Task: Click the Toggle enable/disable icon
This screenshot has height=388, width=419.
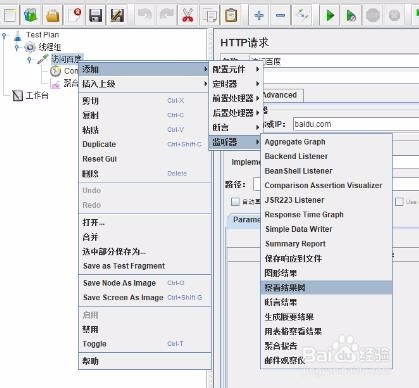Action: 302,15
